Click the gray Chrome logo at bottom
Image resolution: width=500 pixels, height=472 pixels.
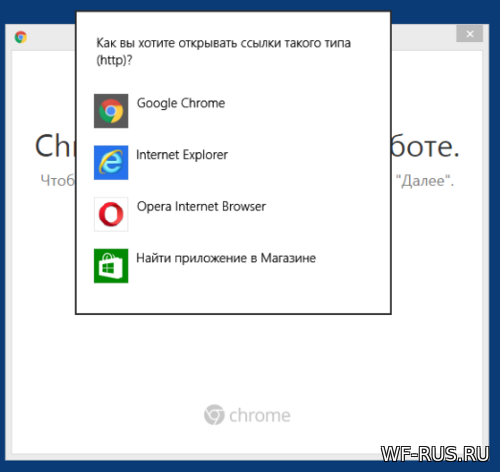[x=214, y=415]
